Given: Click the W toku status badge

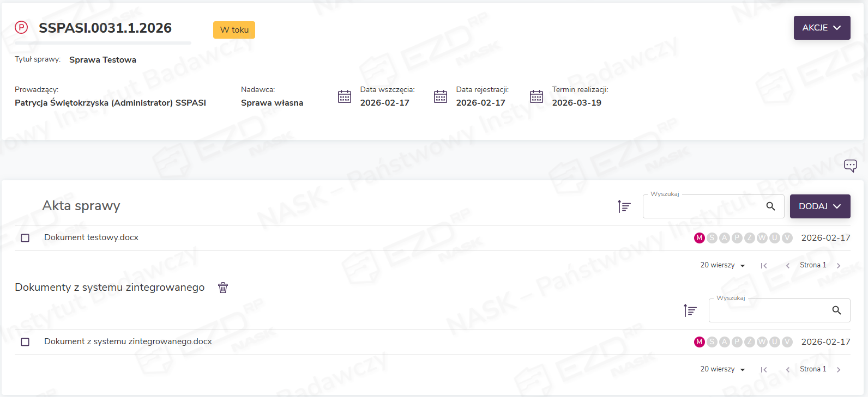Looking at the screenshot, I should point(234,30).
